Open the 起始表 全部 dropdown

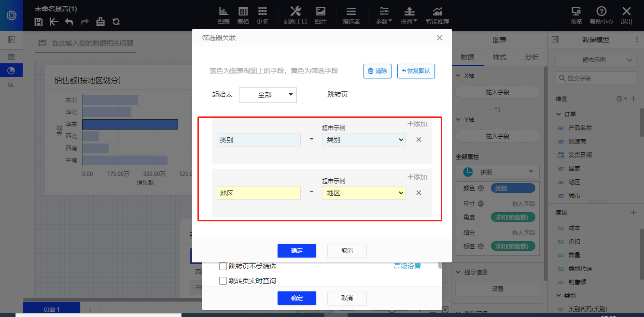click(268, 95)
